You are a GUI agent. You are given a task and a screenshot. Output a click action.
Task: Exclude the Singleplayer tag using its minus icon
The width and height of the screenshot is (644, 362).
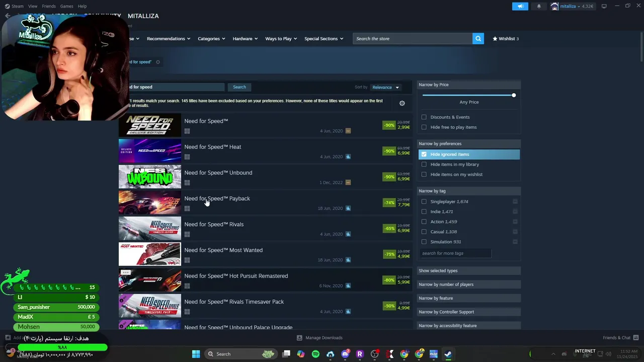pyautogui.click(x=515, y=202)
